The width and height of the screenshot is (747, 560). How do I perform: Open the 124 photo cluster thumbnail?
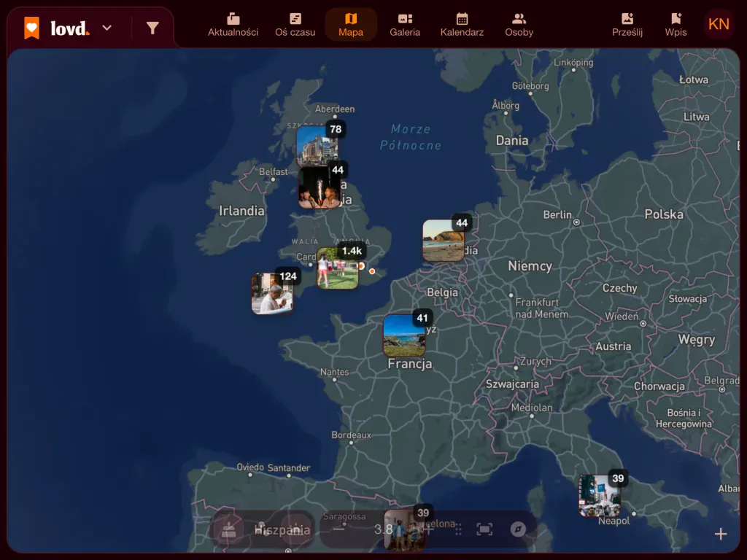(273, 293)
